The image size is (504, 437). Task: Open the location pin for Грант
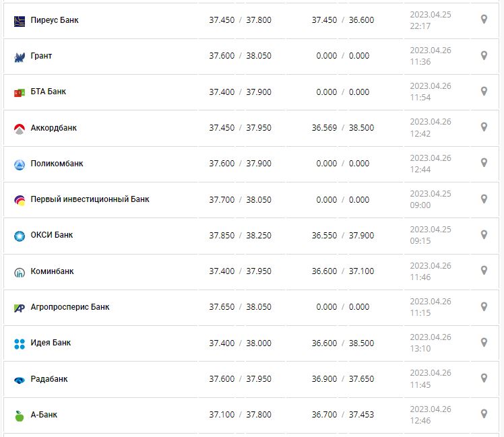(x=484, y=55)
